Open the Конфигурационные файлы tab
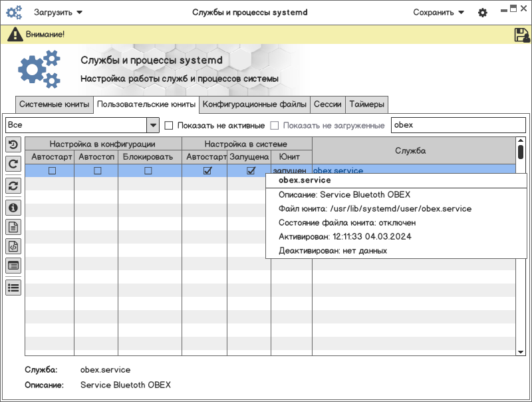Screen dimensions: 532x402 [255, 104]
